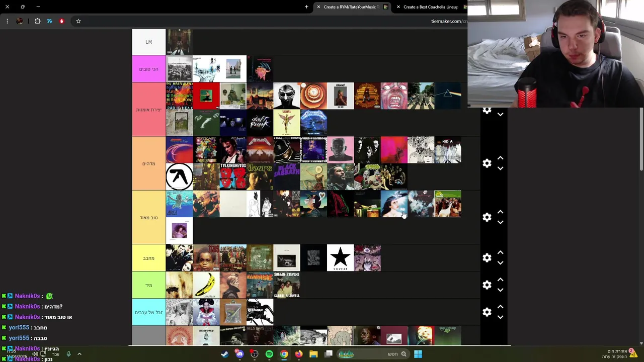Move טוב מאוד tier down
The image size is (644, 362).
[x=500, y=222]
